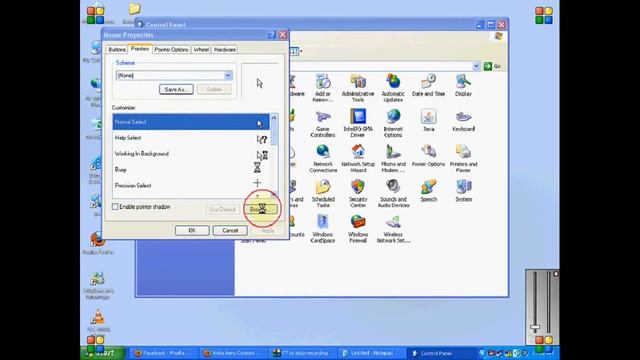Select Help Select pointer row
The width and height of the screenshot is (640, 360).
191,138
